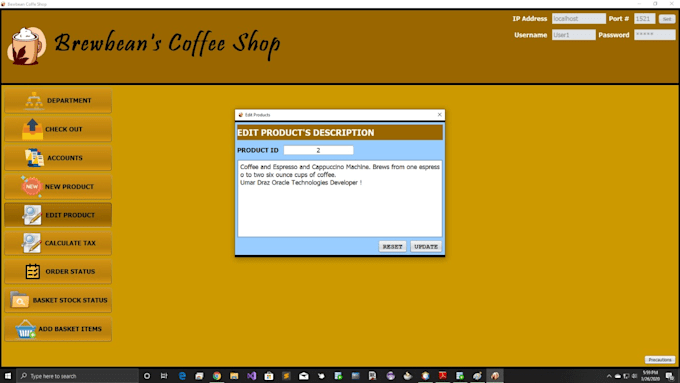This screenshot has height=383, width=680.
Task: Show hidden system tray icons
Action: coord(609,376)
